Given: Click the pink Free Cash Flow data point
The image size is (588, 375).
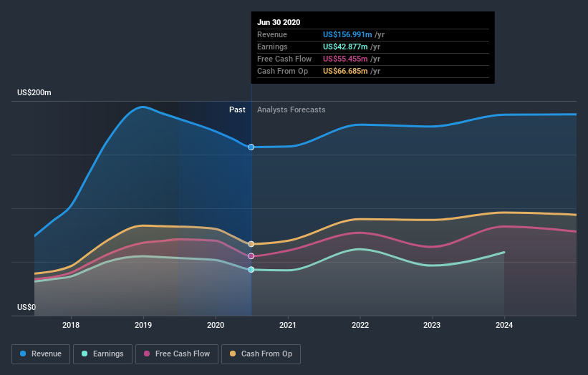Looking at the screenshot, I should pyautogui.click(x=251, y=256).
